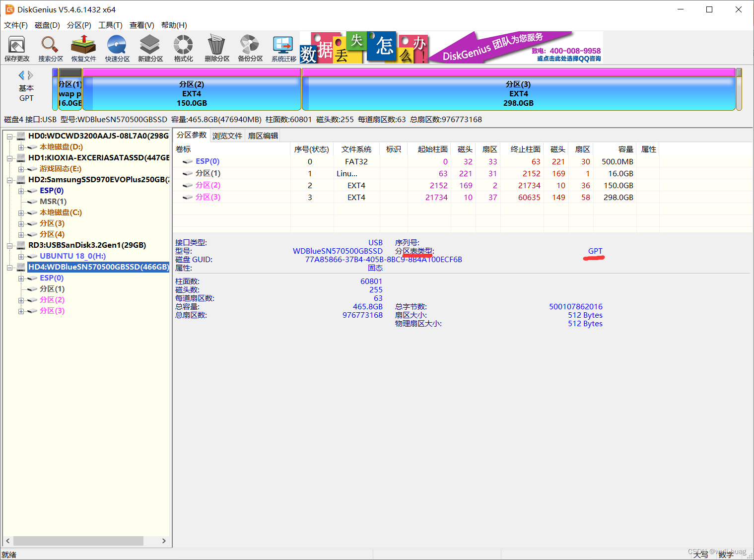754x560 pixels.
Task: Click the tree panel horizontal scrollbar thumb
Action: click(x=78, y=541)
